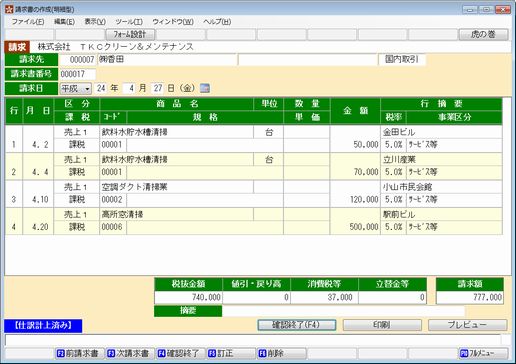Click the product code 00002
The width and height of the screenshot is (516, 364).
click(x=113, y=199)
